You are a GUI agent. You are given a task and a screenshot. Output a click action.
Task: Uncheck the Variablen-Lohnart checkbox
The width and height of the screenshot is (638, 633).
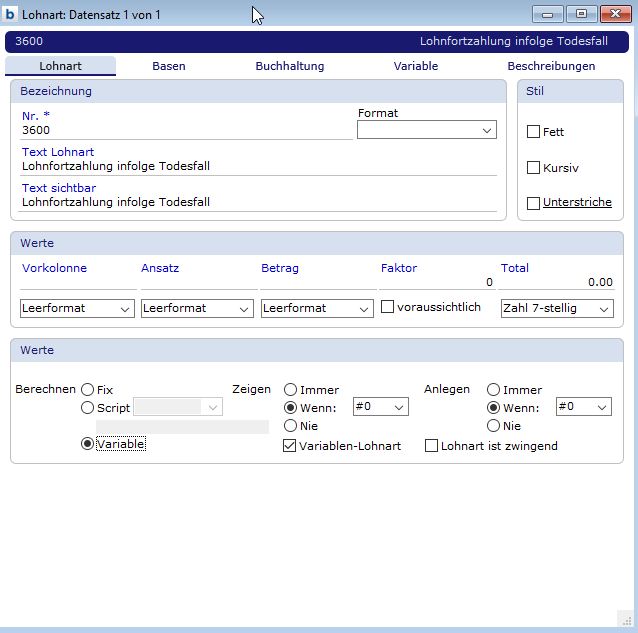(290, 446)
